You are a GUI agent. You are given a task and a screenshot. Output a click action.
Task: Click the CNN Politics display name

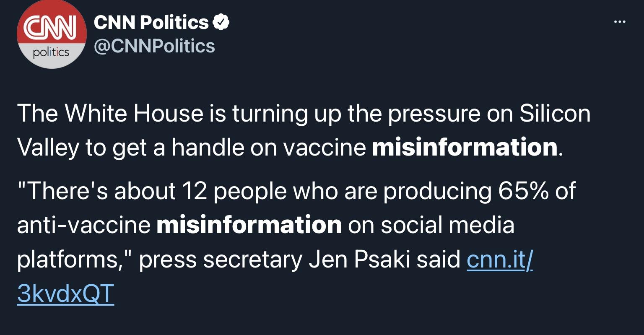tap(150, 21)
